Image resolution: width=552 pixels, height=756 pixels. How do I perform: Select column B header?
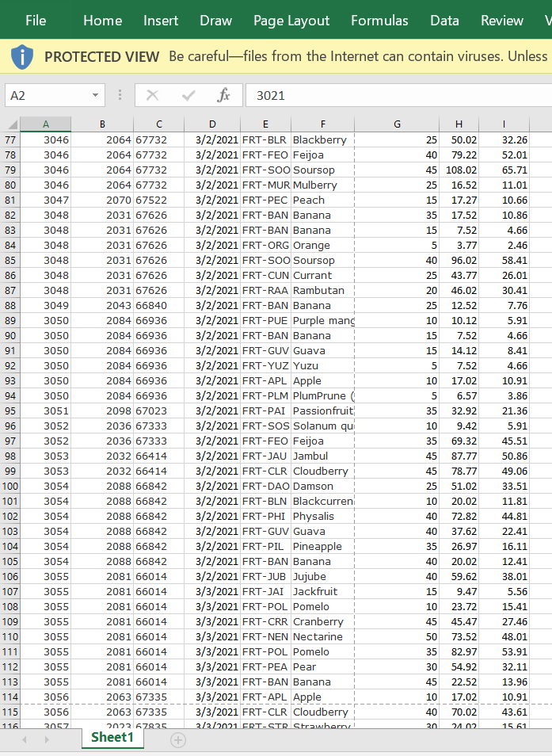[x=102, y=124]
